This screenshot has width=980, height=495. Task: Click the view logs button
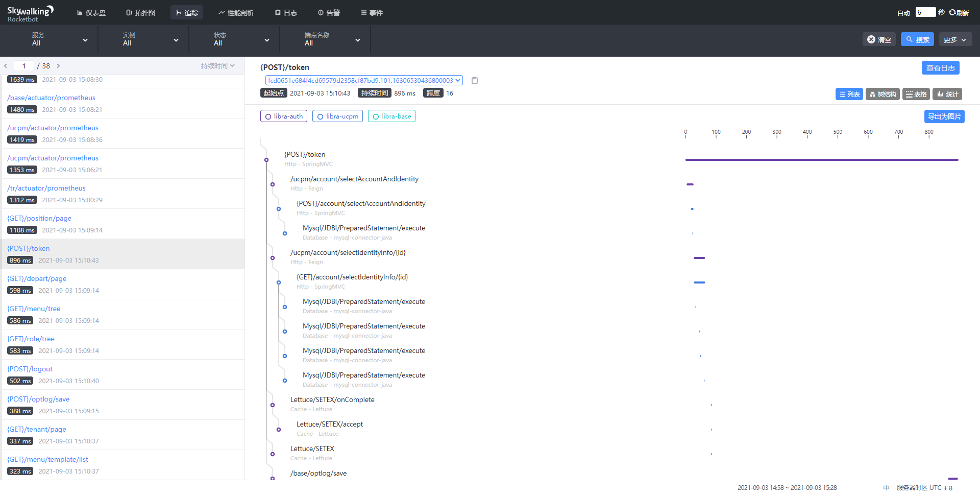(941, 68)
